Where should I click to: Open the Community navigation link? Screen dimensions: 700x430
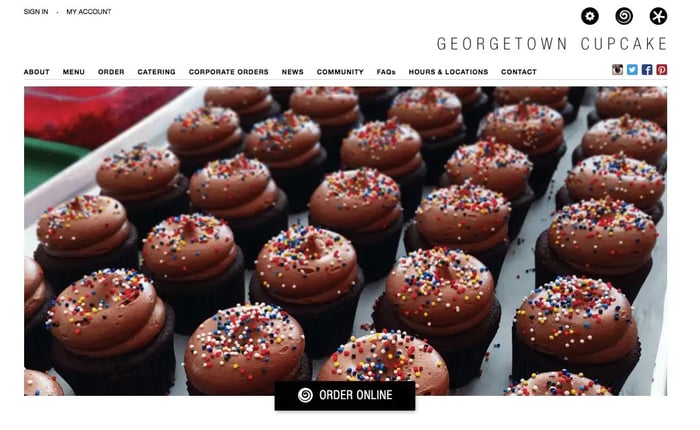[340, 72]
